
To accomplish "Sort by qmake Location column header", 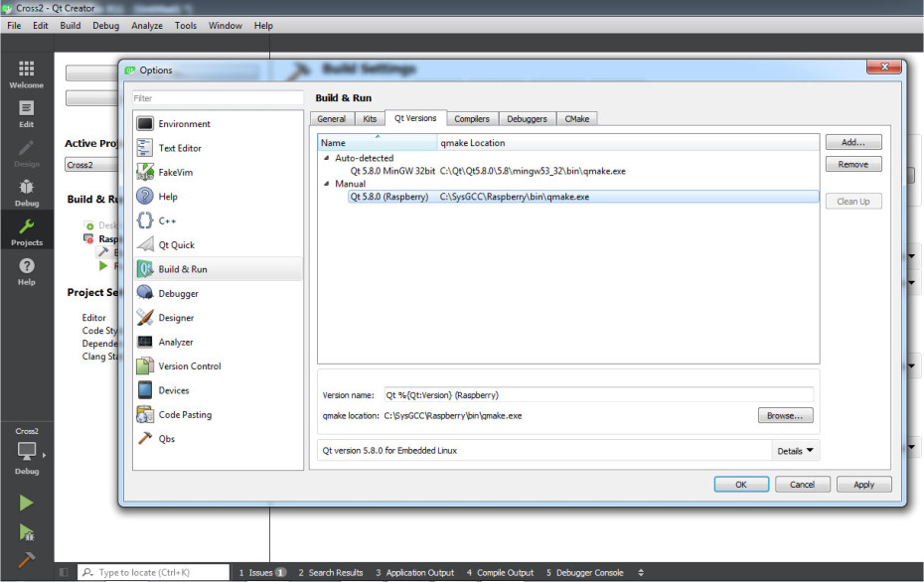I will point(628,143).
